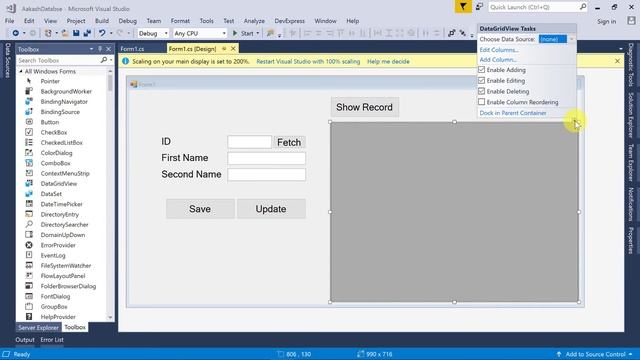Click the Save All toolbar icon

(87, 33)
